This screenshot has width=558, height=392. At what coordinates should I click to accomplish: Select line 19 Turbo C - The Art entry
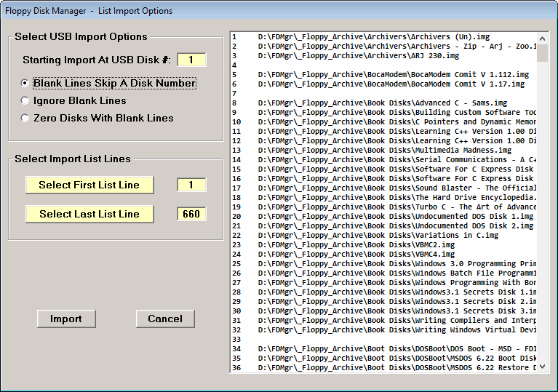pos(383,207)
